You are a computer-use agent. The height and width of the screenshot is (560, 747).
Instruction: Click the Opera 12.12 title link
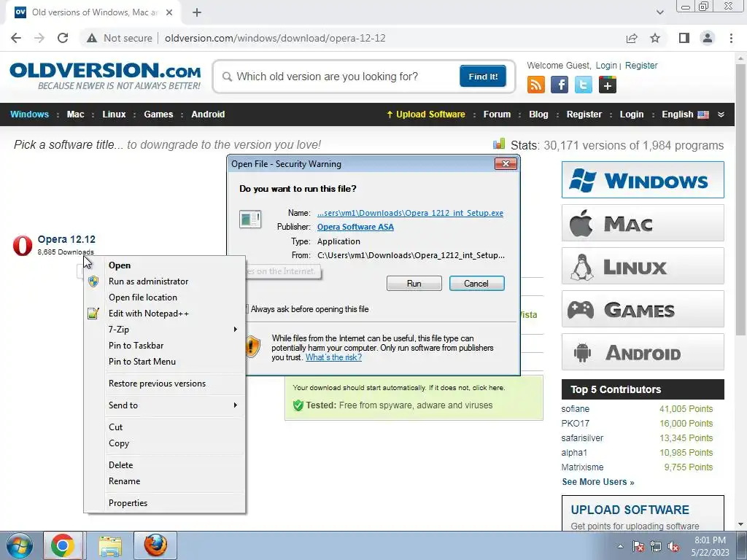[x=66, y=239]
